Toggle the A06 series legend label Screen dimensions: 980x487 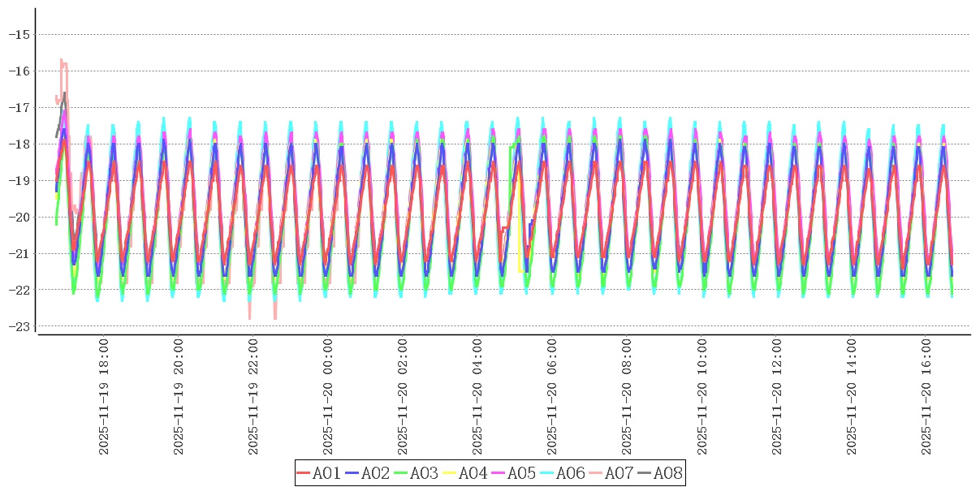pos(570,473)
